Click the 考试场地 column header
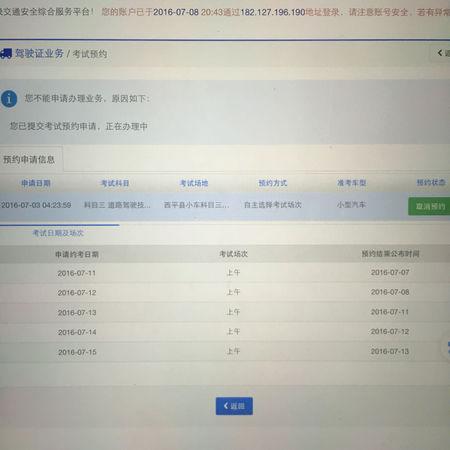Screen dimensions: 450x450 click(x=194, y=183)
